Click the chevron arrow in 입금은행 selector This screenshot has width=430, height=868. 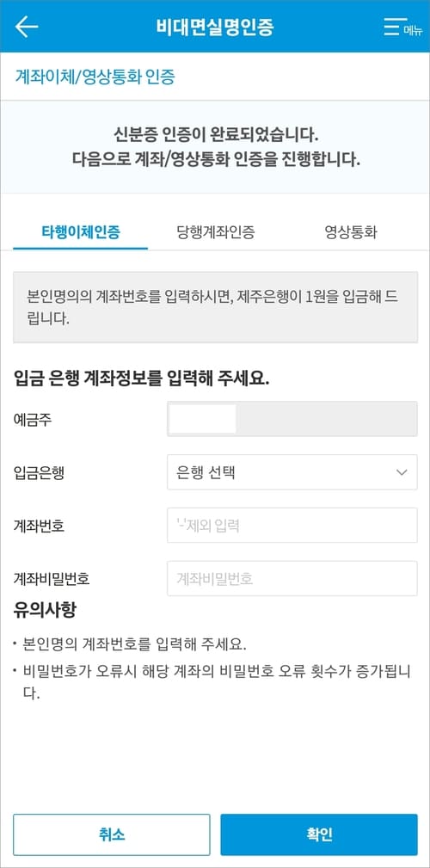click(402, 472)
